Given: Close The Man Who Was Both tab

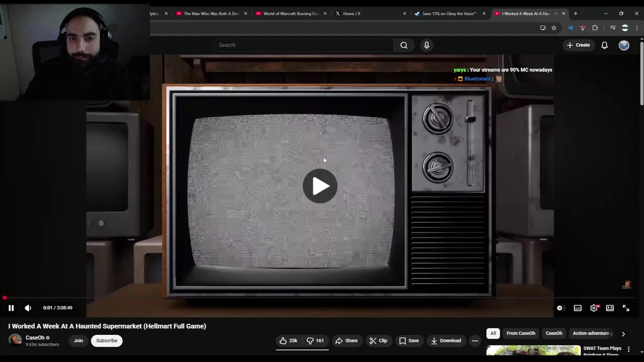Looking at the screenshot, I should coord(246,14).
